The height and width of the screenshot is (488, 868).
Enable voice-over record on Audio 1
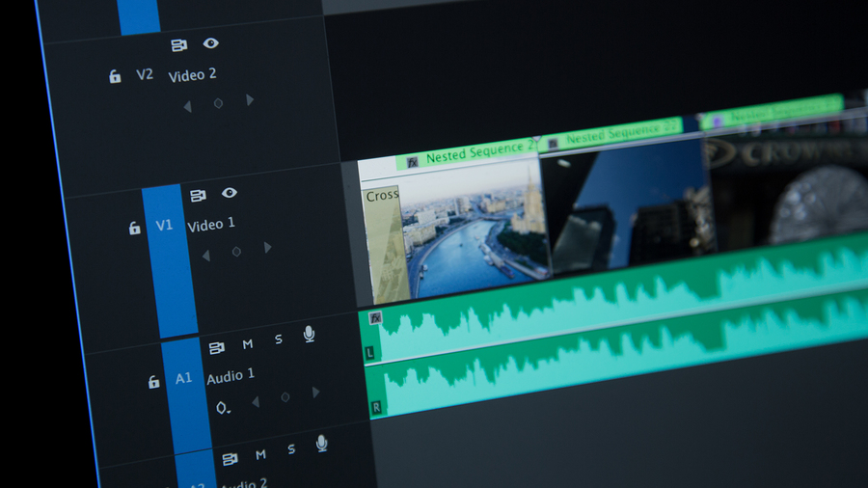[x=309, y=335]
